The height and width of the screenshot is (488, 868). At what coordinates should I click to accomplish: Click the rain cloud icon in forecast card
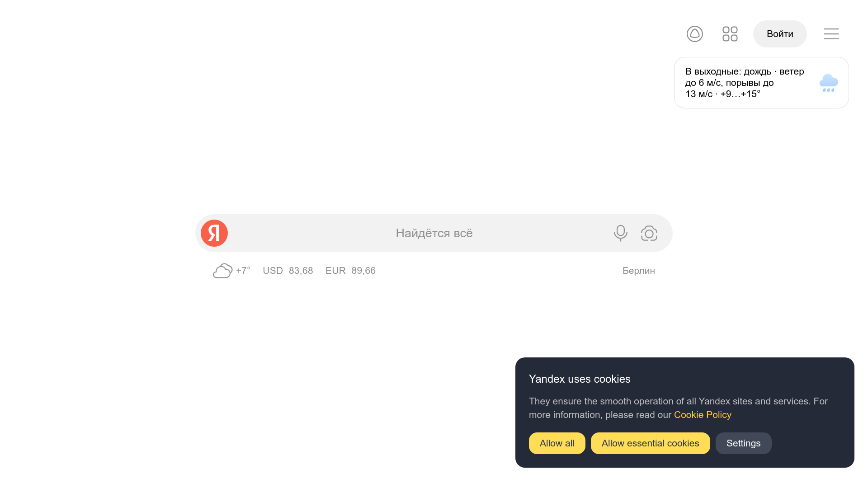(829, 83)
